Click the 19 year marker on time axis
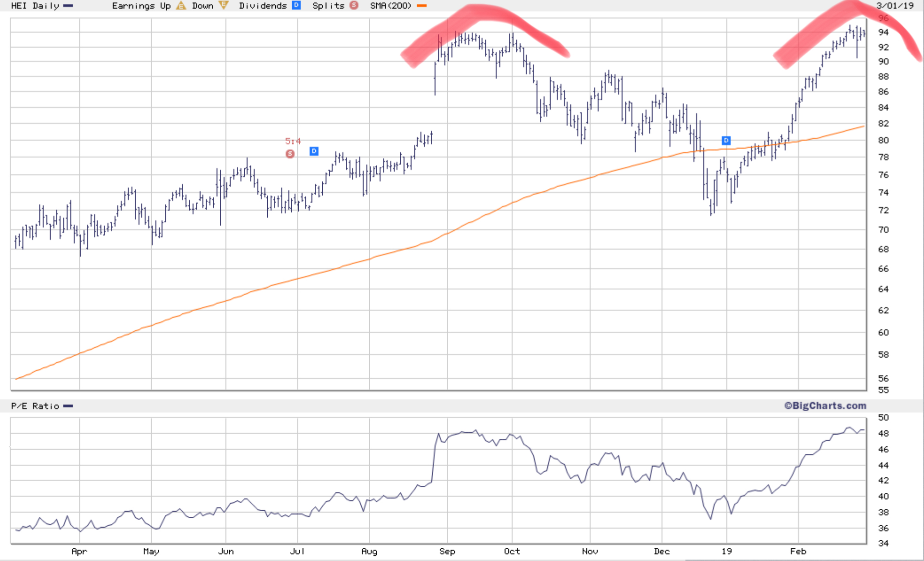This screenshot has height=561, width=924. coord(726,551)
